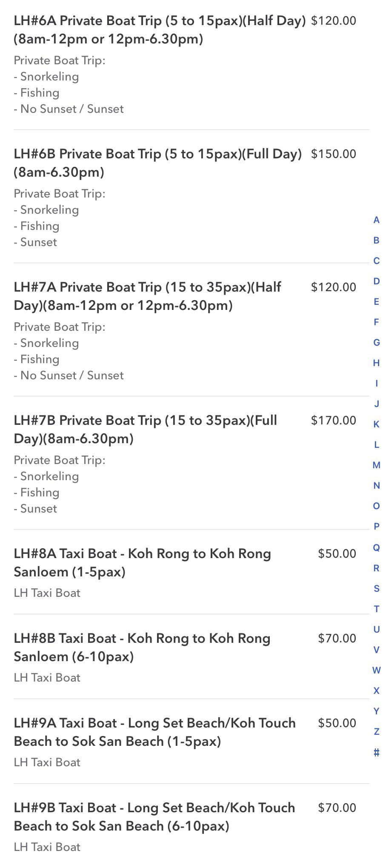Select LH#9B Taxi Boat Sok San 6-10pax

pyautogui.click(x=154, y=816)
